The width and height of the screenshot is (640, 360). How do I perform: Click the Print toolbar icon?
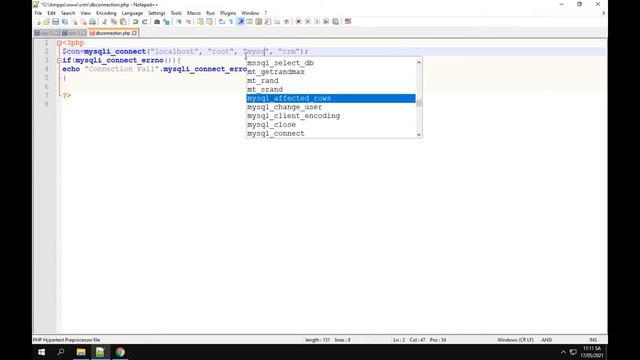92,22
